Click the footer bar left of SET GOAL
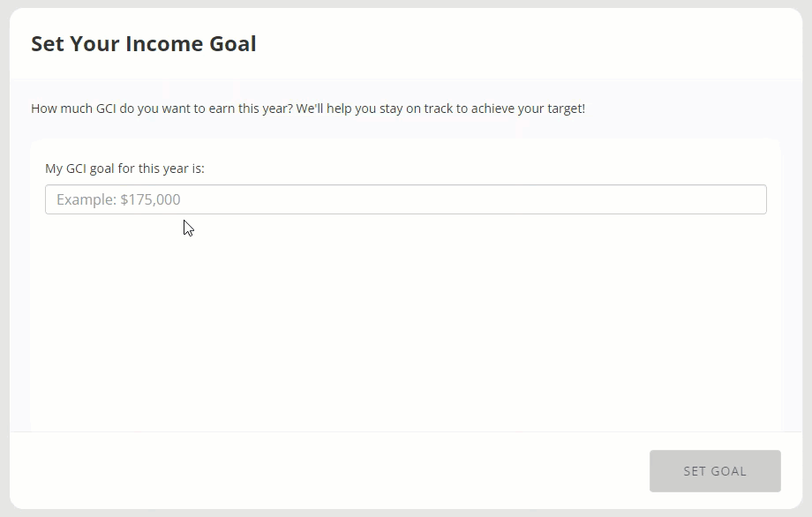 tap(327, 470)
